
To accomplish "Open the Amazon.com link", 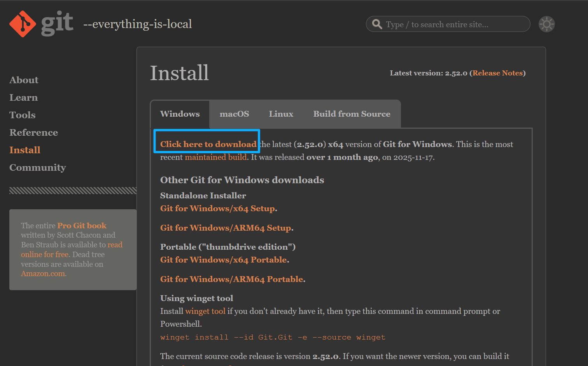I will (x=43, y=274).
